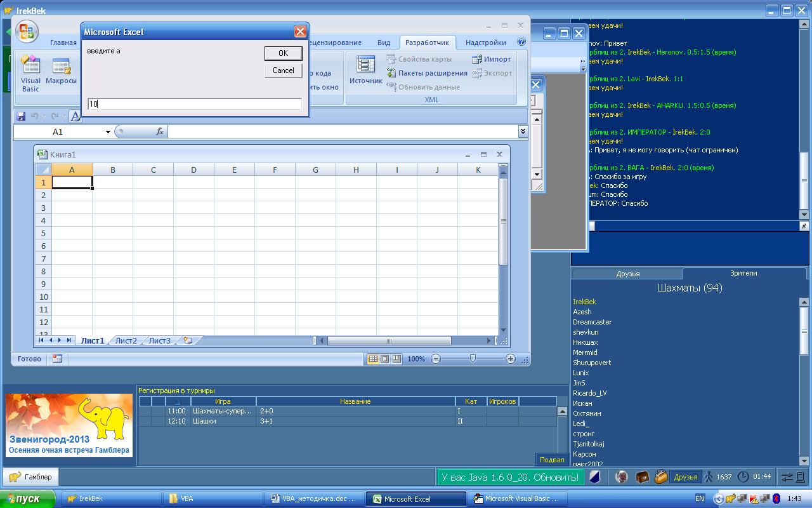Click OK in Microsoft Excel dialog
Screen dimensions: 812x508
tap(283, 53)
